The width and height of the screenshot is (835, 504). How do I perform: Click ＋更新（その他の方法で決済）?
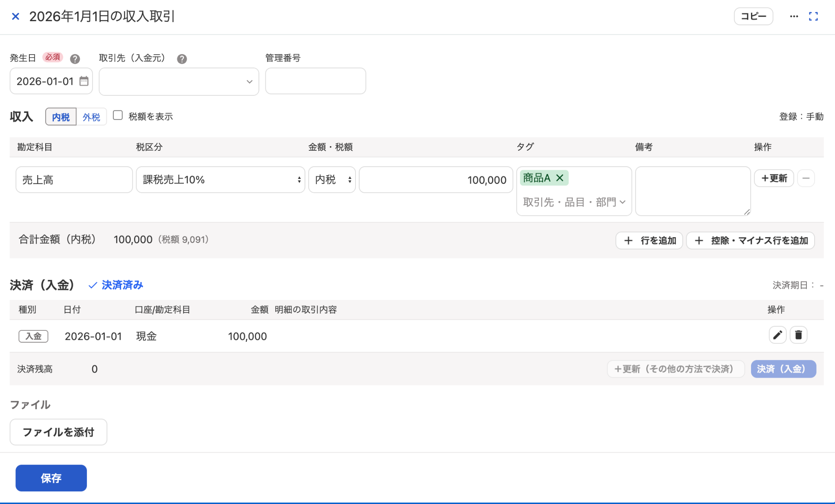pos(676,369)
